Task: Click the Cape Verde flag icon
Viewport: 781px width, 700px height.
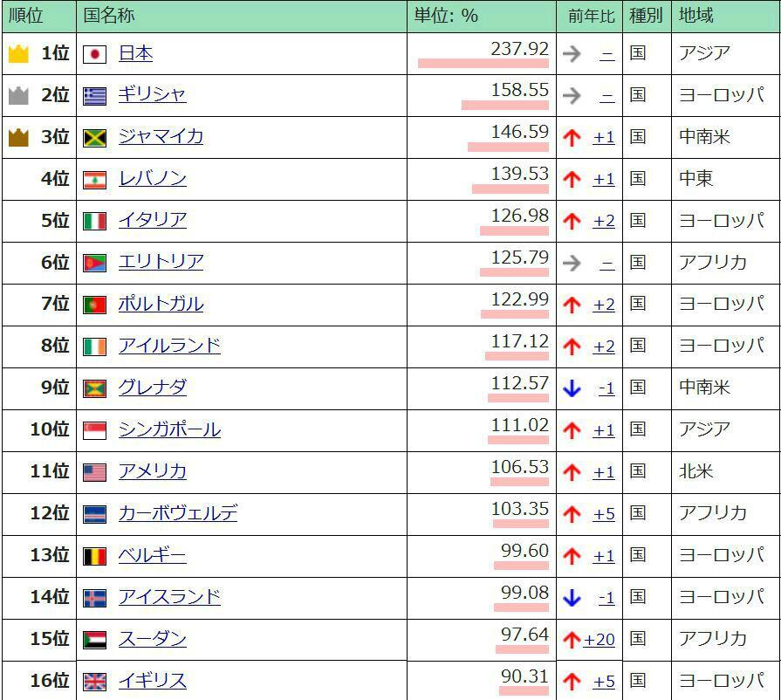Action: tap(94, 515)
